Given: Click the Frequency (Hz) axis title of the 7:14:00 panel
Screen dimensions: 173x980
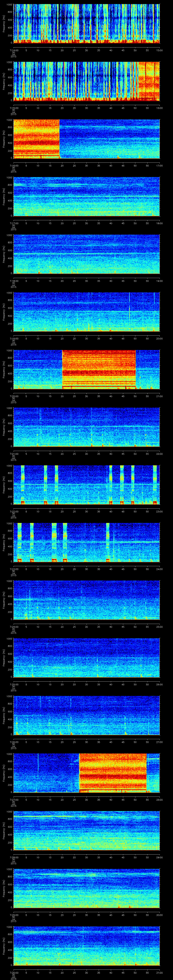Looking at the screenshot, I should (4, 24).
